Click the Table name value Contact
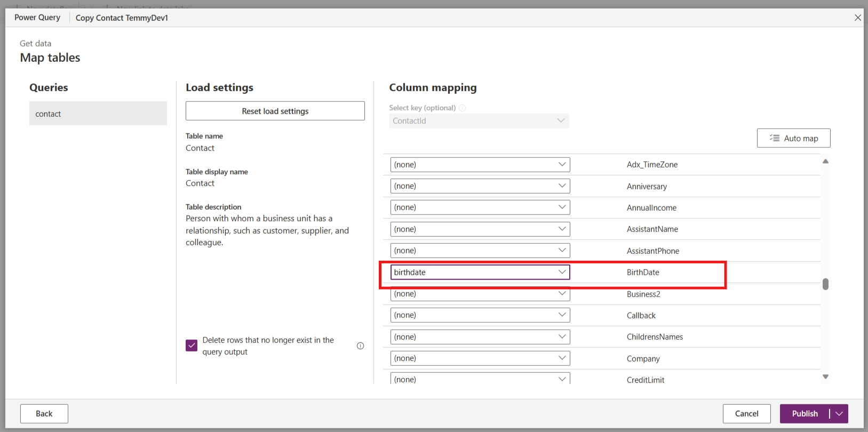Image resolution: width=868 pixels, height=432 pixels. pyautogui.click(x=200, y=148)
